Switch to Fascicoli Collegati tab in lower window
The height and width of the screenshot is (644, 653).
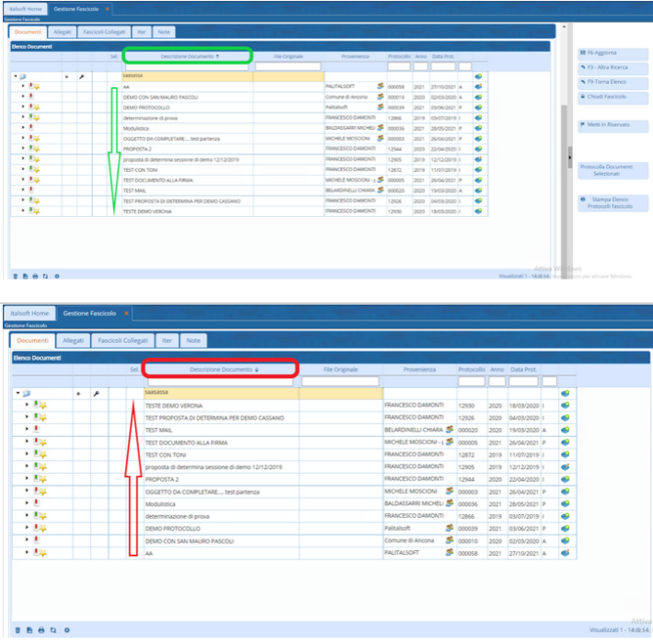[x=122, y=340]
